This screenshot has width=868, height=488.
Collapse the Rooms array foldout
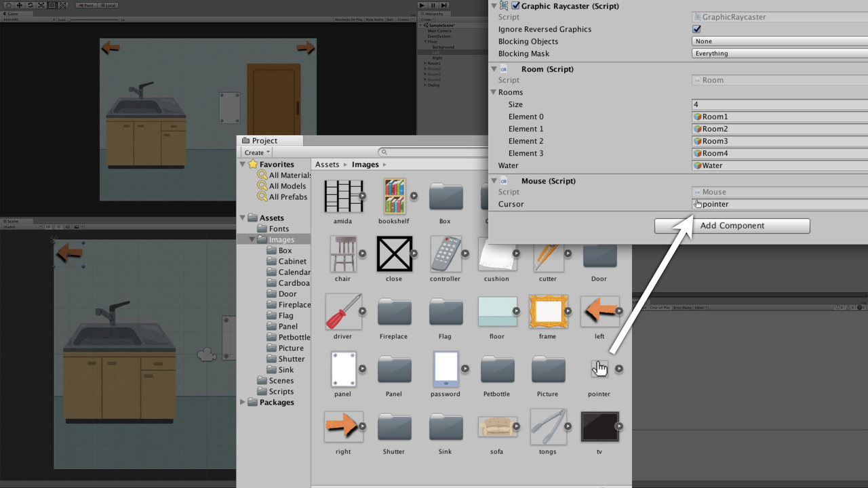click(494, 92)
